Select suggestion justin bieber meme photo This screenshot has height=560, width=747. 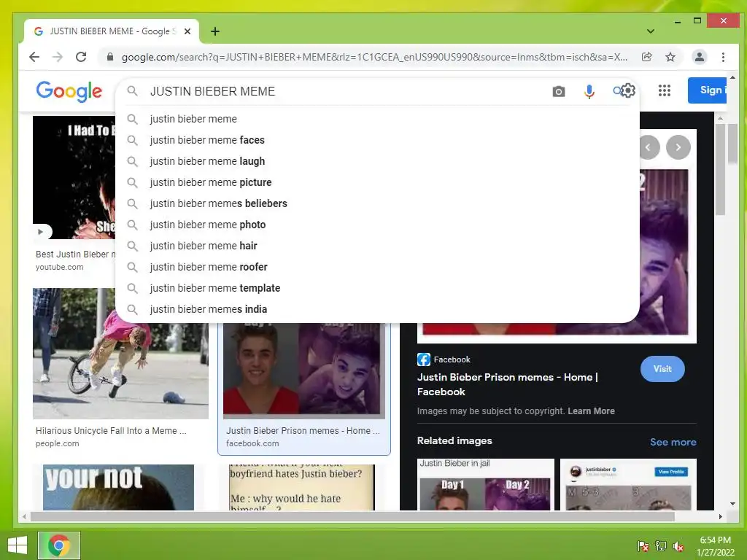(x=377, y=225)
